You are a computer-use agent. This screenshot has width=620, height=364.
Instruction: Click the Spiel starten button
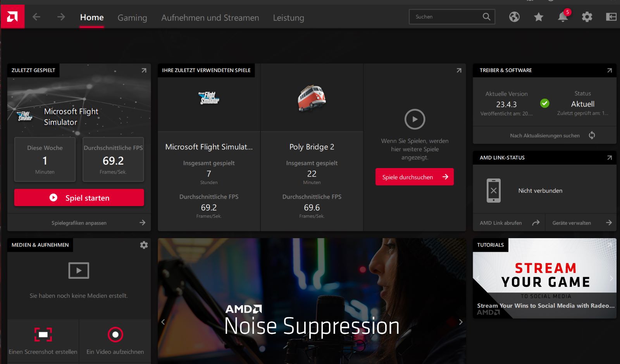79,197
